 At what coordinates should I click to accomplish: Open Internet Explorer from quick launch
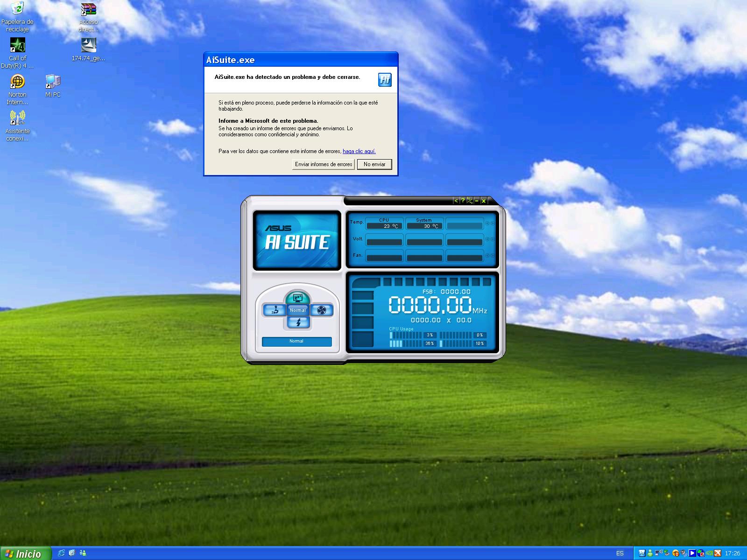coord(61,553)
